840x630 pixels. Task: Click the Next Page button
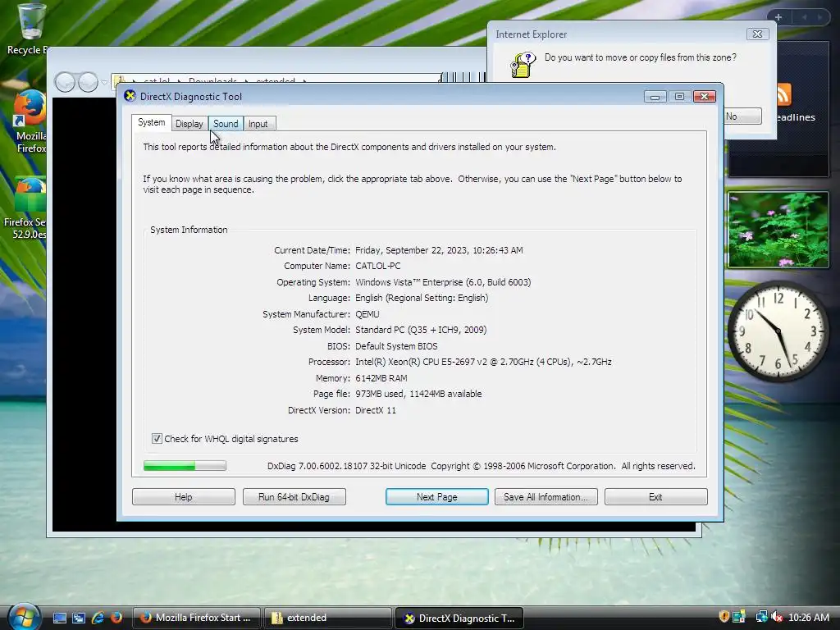tap(436, 497)
